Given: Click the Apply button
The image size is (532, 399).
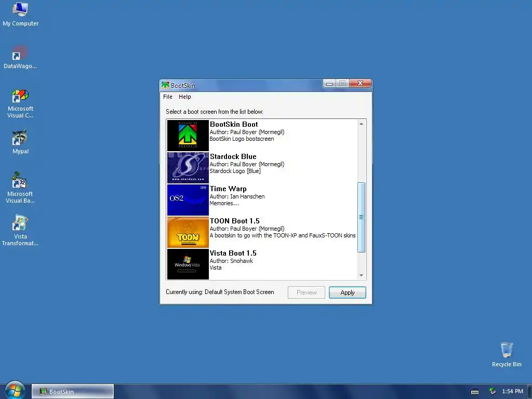Looking at the screenshot, I should [348, 292].
